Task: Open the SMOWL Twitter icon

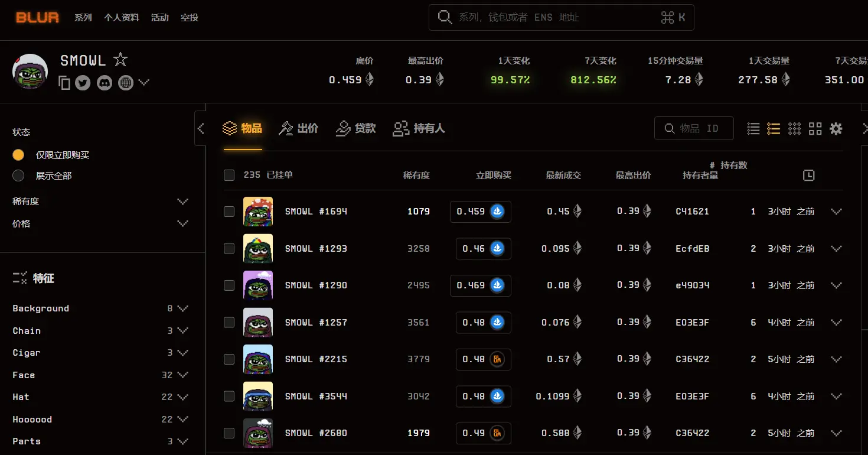Action: pyautogui.click(x=83, y=83)
